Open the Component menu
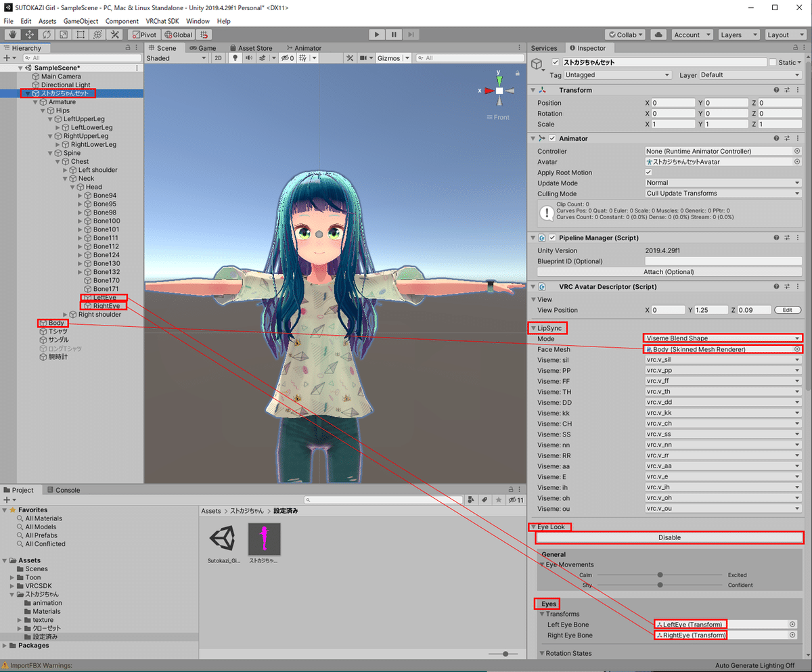 click(x=122, y=21)
